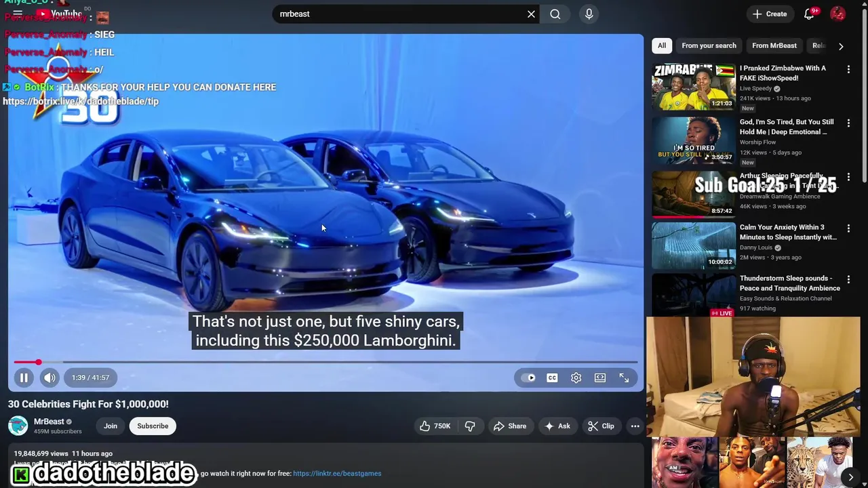
Task: Like the video with 750K likes
Action: click(435, 426)
